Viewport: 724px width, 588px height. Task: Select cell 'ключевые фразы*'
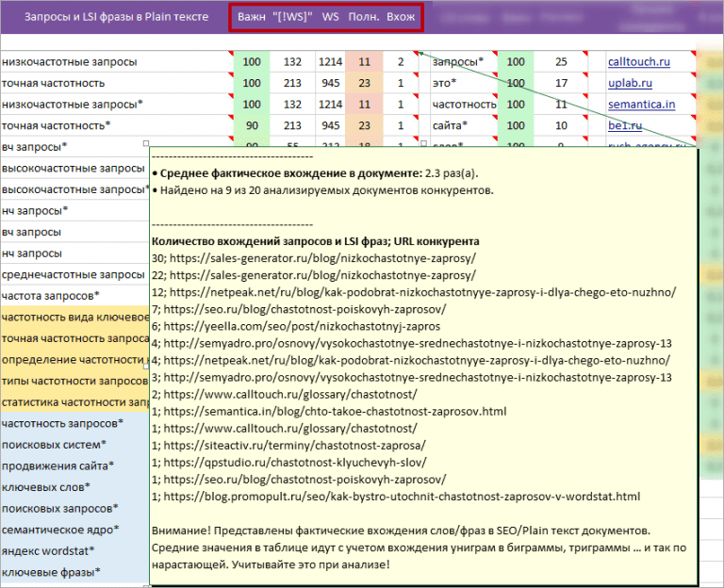[74, 572]
